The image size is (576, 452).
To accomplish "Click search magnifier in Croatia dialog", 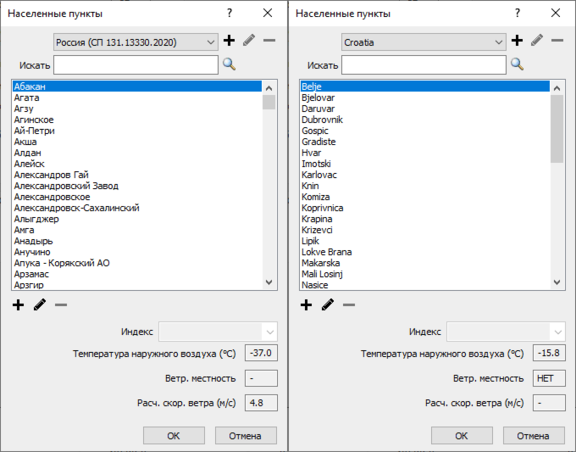I will click(517, 64).
